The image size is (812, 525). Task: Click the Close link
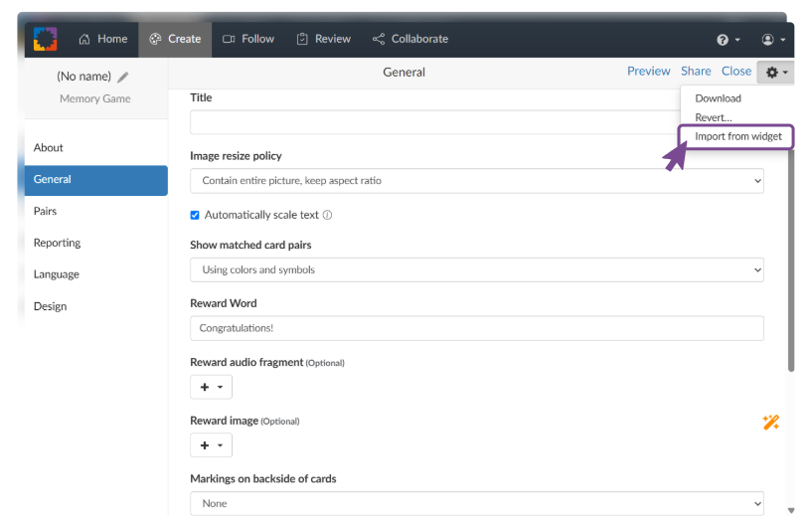click(735, 71)
